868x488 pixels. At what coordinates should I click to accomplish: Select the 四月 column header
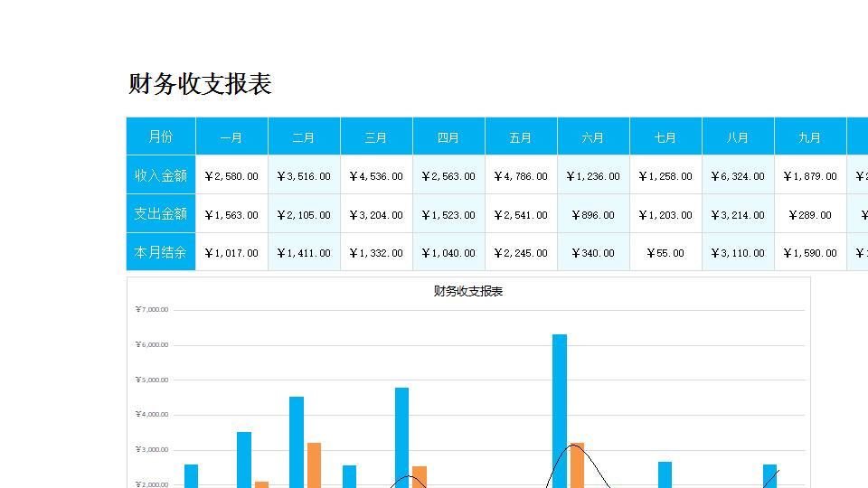pos(449,136)
